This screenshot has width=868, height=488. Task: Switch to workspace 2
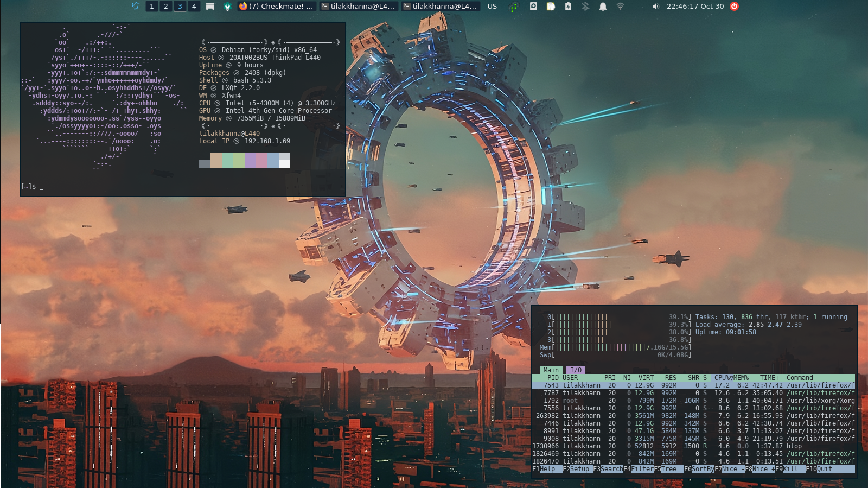[166, 7]
